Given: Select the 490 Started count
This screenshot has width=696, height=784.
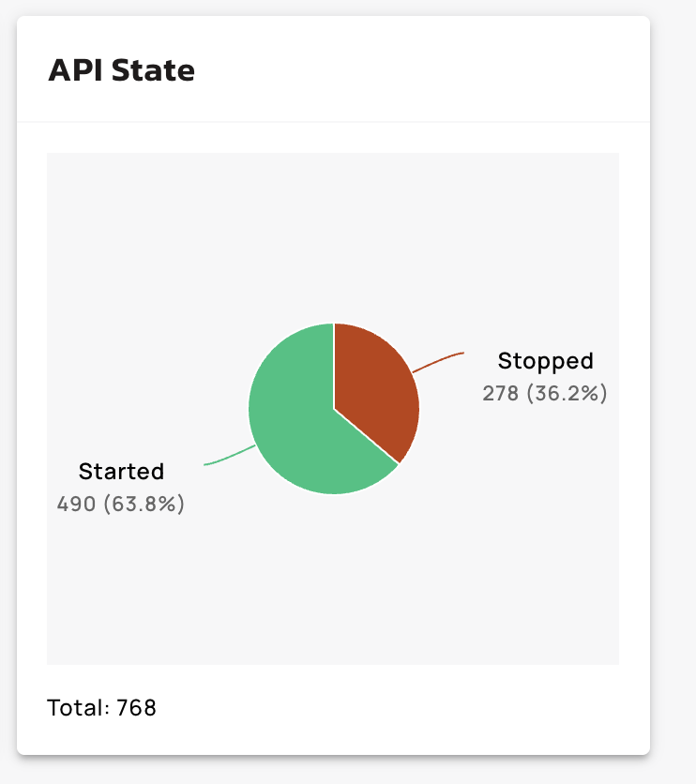Looking at the screenshot, I should click(x=76, y=504).
